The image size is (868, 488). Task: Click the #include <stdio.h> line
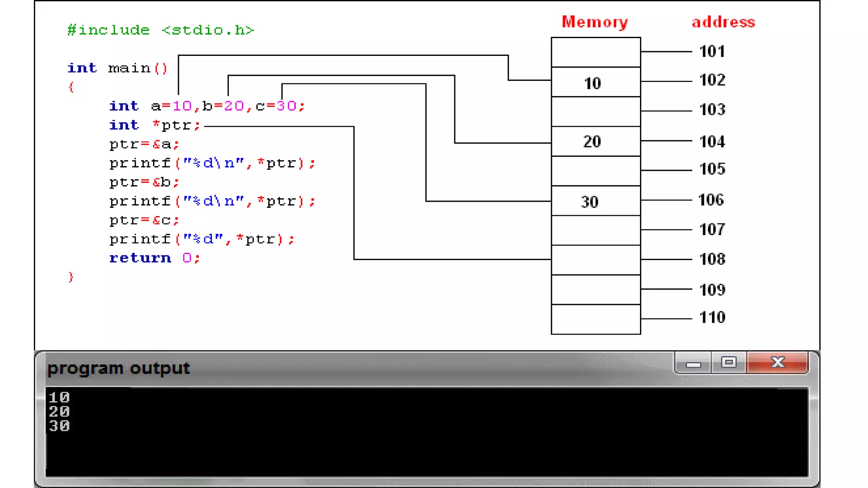161,30
